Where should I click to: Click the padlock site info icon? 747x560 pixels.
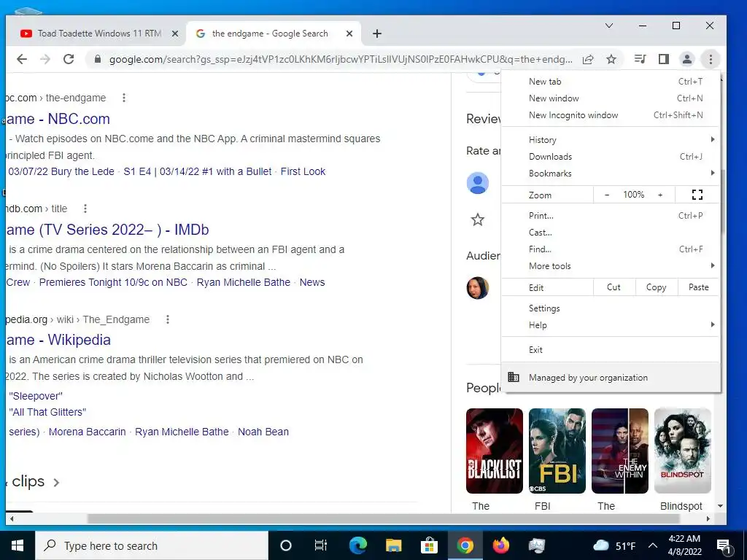click(98, 59)
